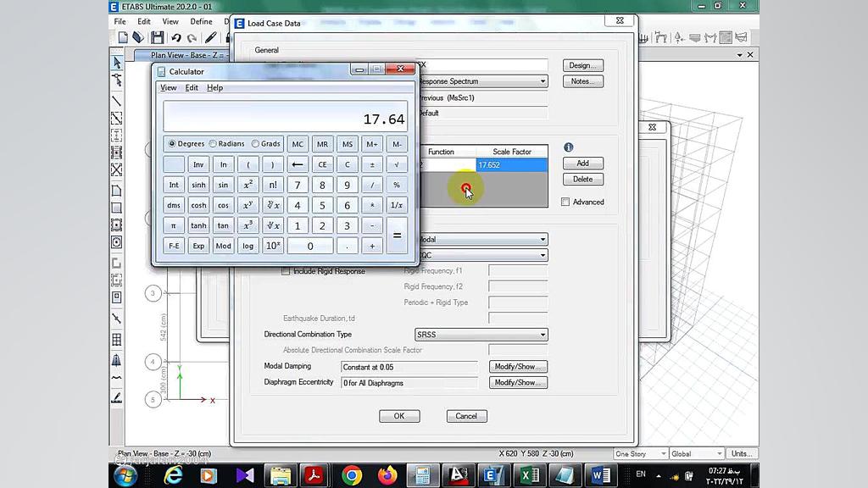The image size is (868, 488).
Task: Select the Draw floor polygon tool
Action: pos(117,191)
